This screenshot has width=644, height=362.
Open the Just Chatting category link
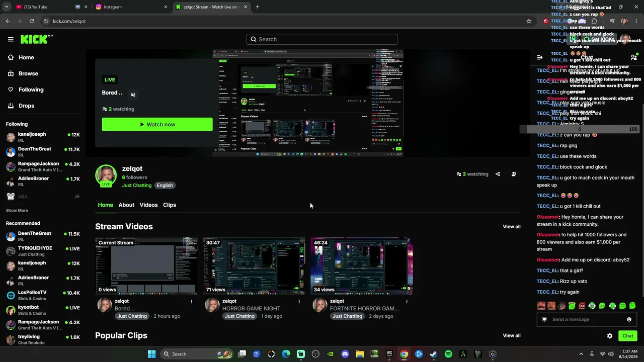click(137, 186)
